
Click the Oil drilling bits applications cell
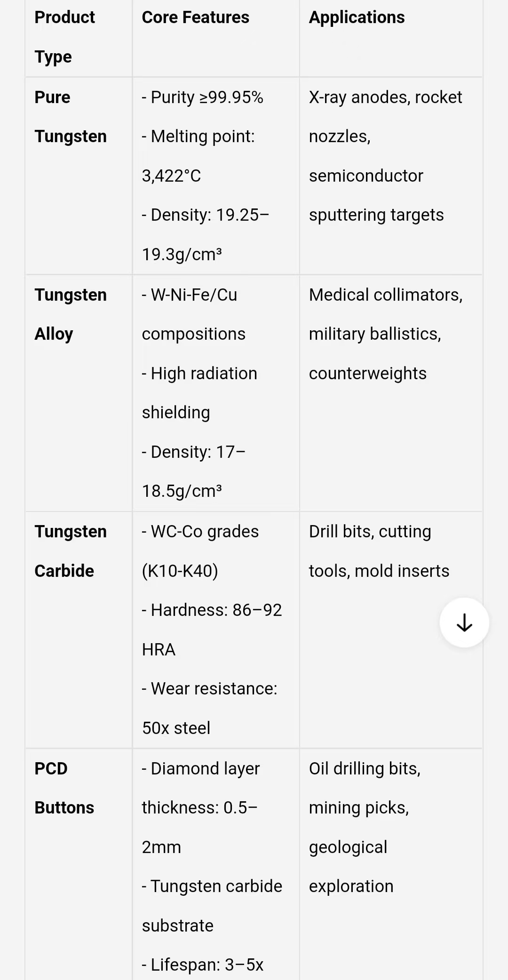(x=364, y=827)
